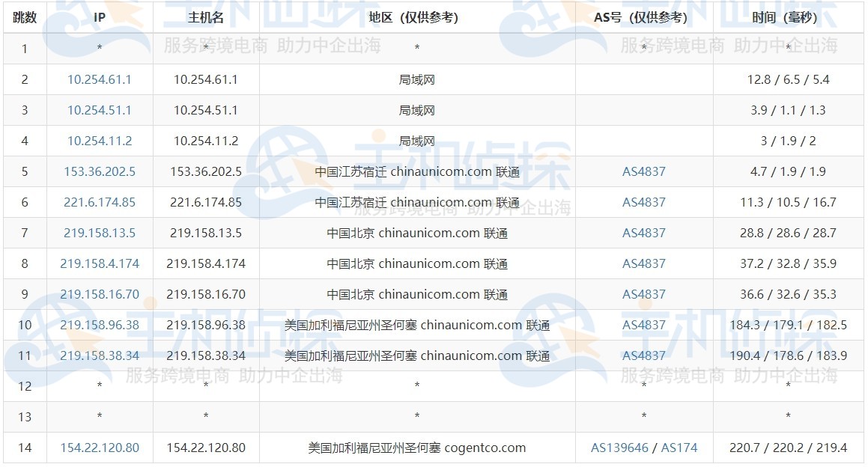Click AS4837 link in hop 11 row

tap(644, 355)
